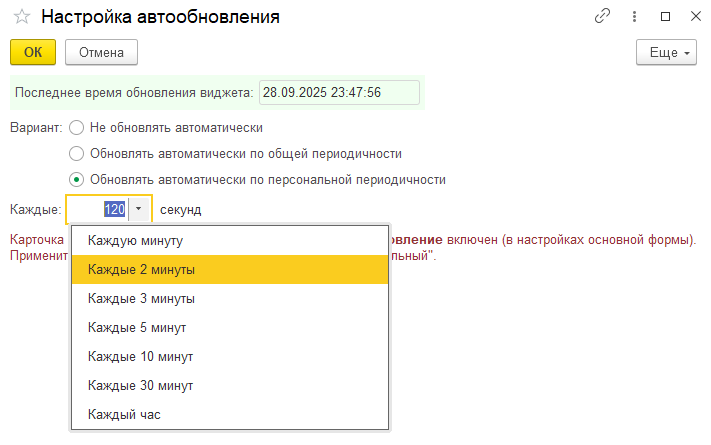711x445 pixels.
Task: Select update by персональной периодичности option
Action: [77, 180]
